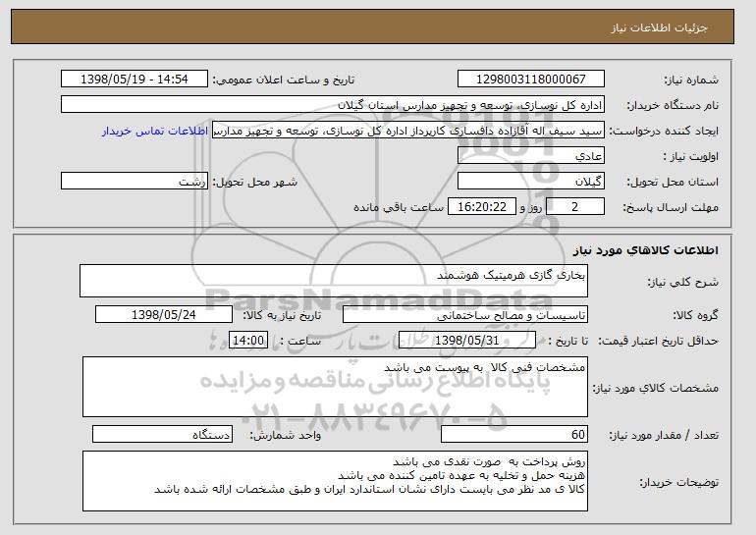Click the label استان محل تحویل

point(673,182)
